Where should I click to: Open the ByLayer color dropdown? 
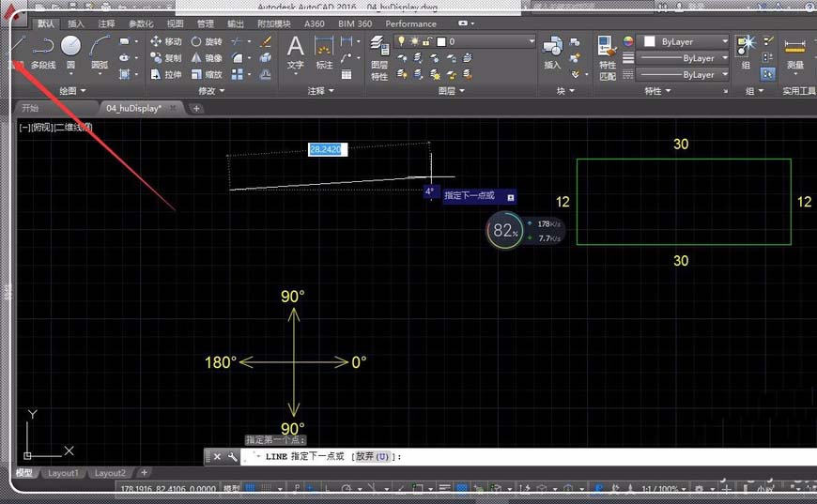[x=683, y=42]
